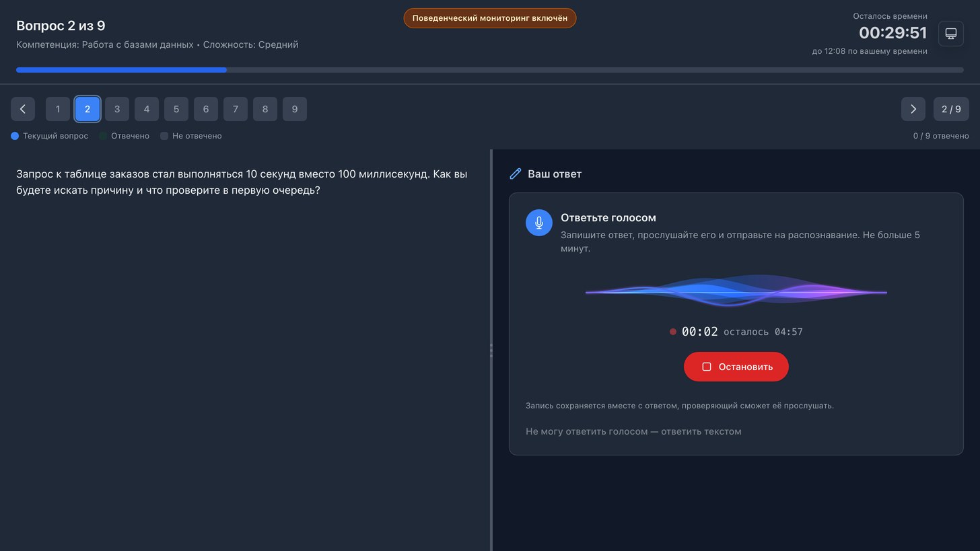Click the question progress bar
This screenshot has width=980, height=551.
click(490, 70)
